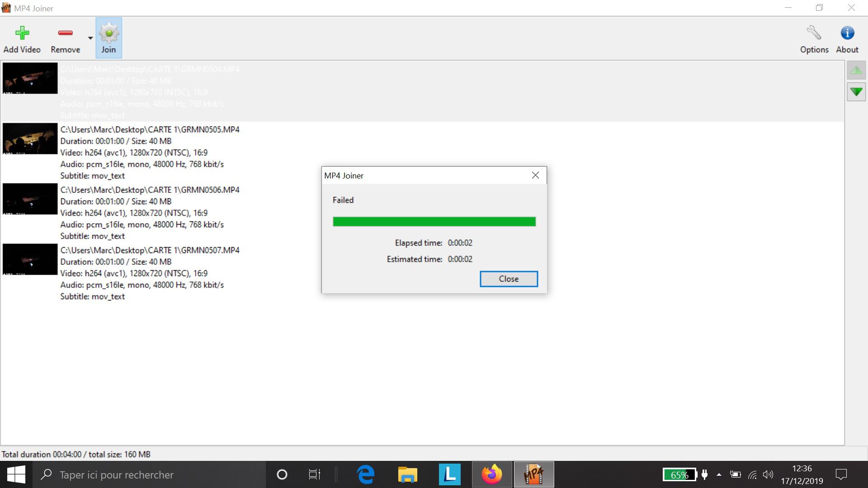Screen dimensions: 868x488
Task: Open the volume speaker tray icon
Action: tap(768, 475)
